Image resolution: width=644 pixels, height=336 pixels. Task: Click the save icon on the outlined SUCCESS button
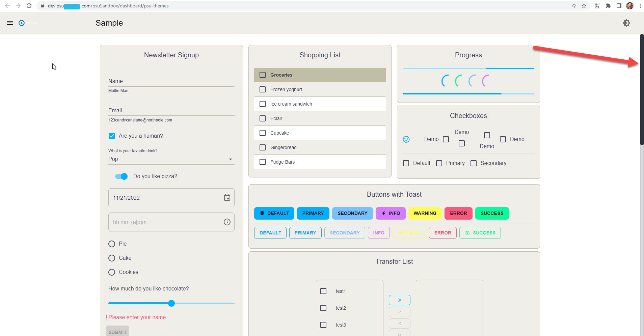[x=468, y=233]
